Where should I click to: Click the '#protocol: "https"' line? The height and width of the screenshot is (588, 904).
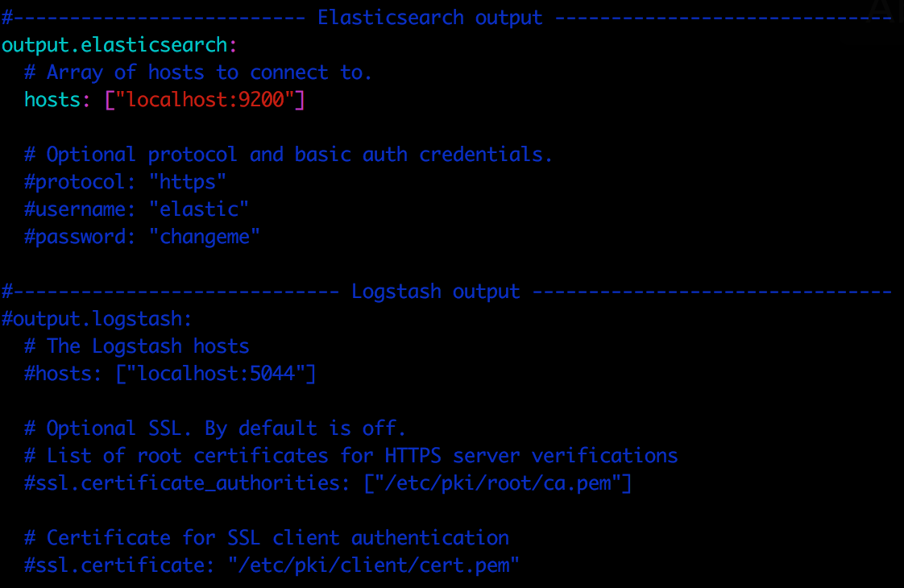pos(125,182)
